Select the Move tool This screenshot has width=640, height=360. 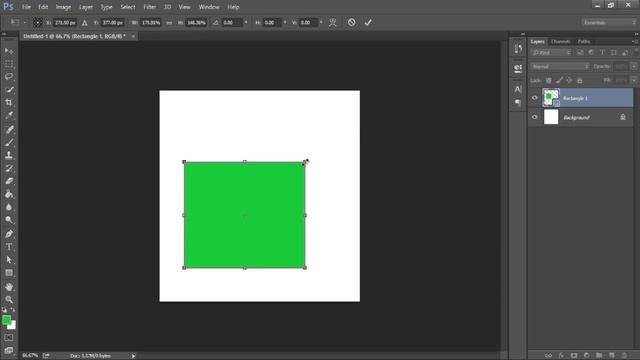(x=9, y=51)
